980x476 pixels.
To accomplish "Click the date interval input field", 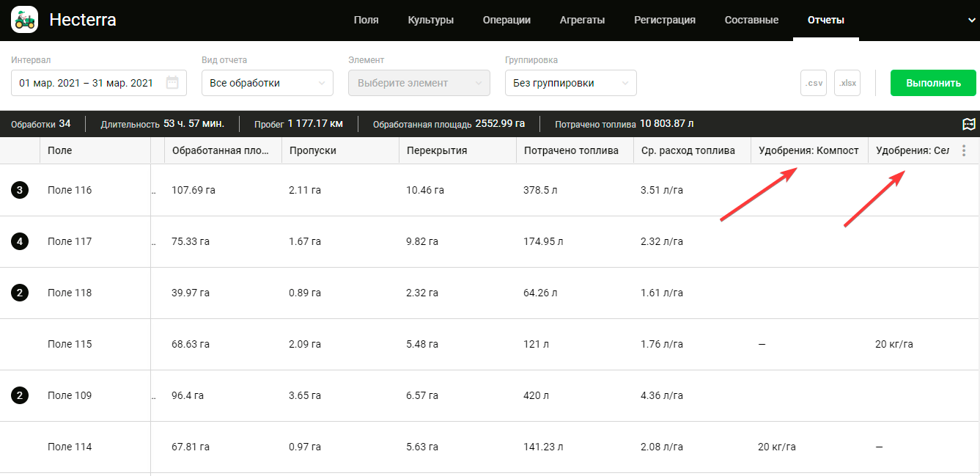I will pyautogui.click(x=86, y=83).
